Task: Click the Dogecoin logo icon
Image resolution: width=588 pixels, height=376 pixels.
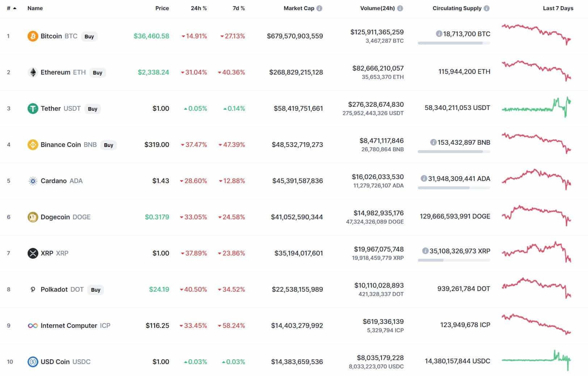Action: click(33, 217)
